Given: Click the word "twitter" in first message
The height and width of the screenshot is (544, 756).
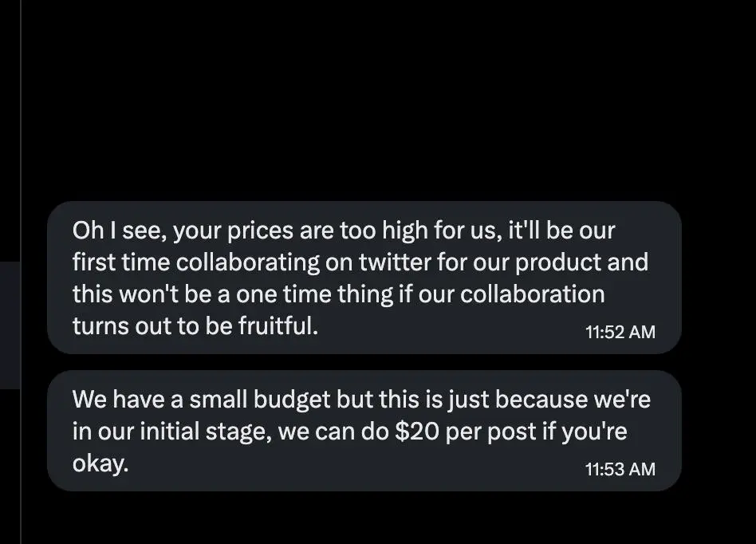Looking at the screenshot, I should 395,262.
